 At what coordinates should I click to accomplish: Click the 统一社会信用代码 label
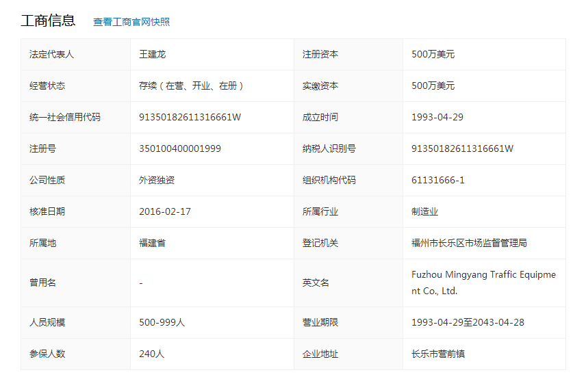[65, 117]
